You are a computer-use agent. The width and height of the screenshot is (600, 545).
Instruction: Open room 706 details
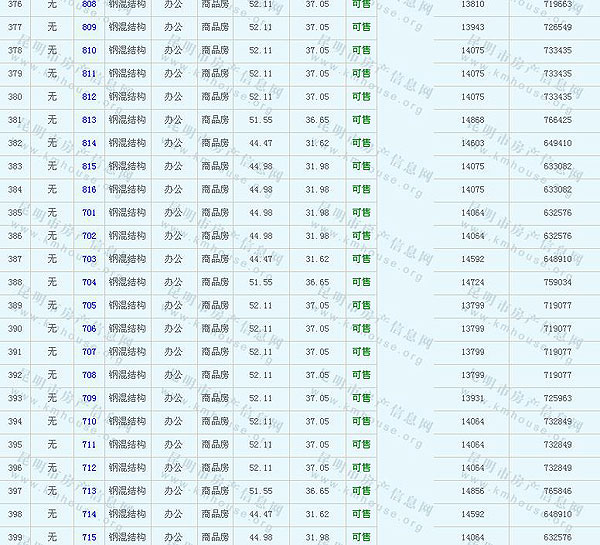pos(89,329)
